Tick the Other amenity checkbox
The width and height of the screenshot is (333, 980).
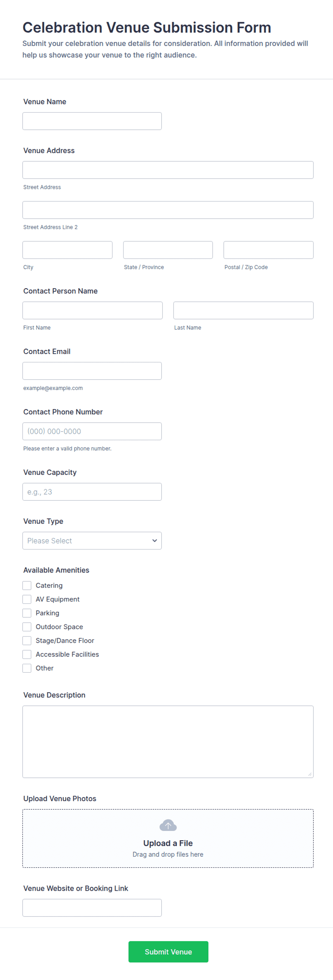26,668
